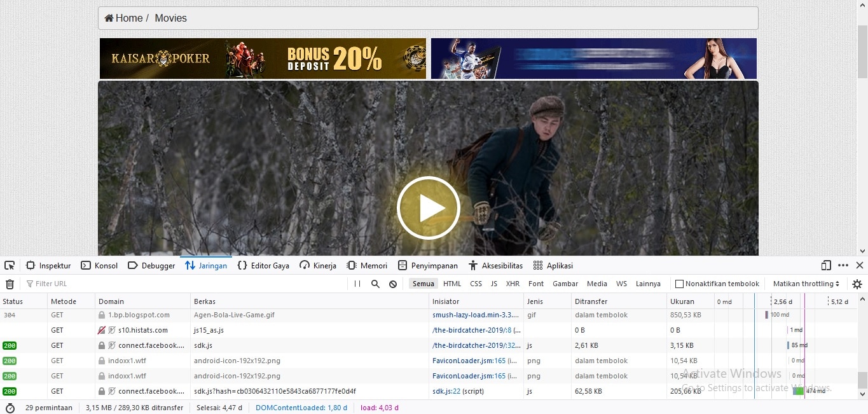This screenshot has width=868, height=414.
Task: Filter requests by Font
Action: coord(536,284)
